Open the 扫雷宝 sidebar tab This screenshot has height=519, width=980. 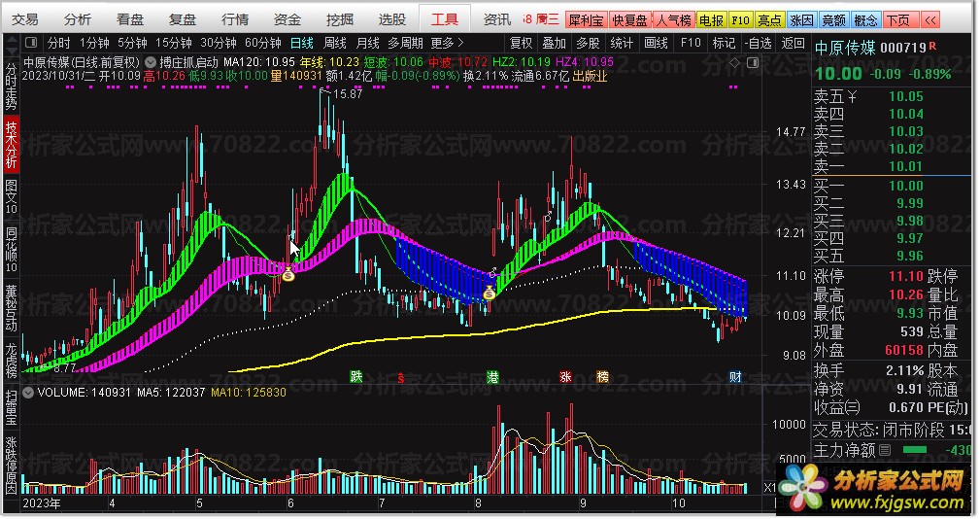pos(12,408)
